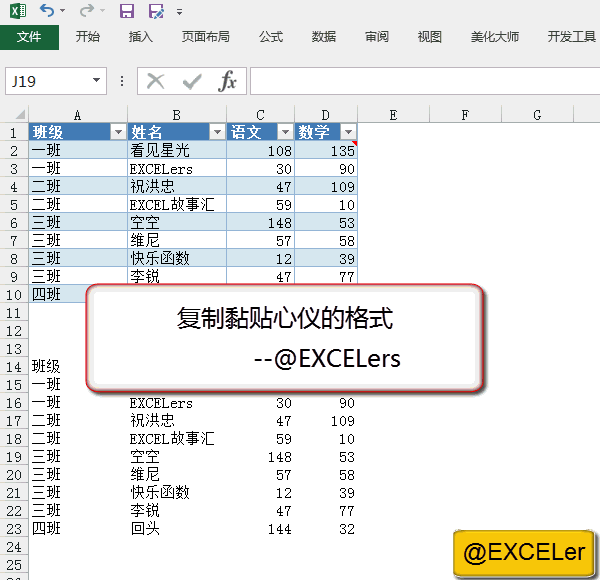Switch to the 公式 ribbon tab
This screenshot has width=600, height=580.
click(x=270, y=37)
